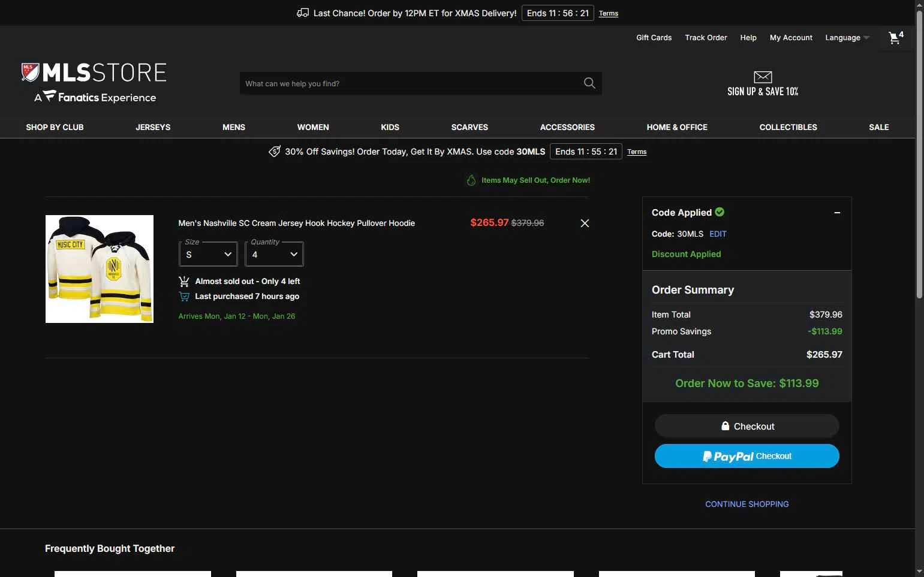
Task: Expand the Language dropdown
Action: (x=847, y=38)
